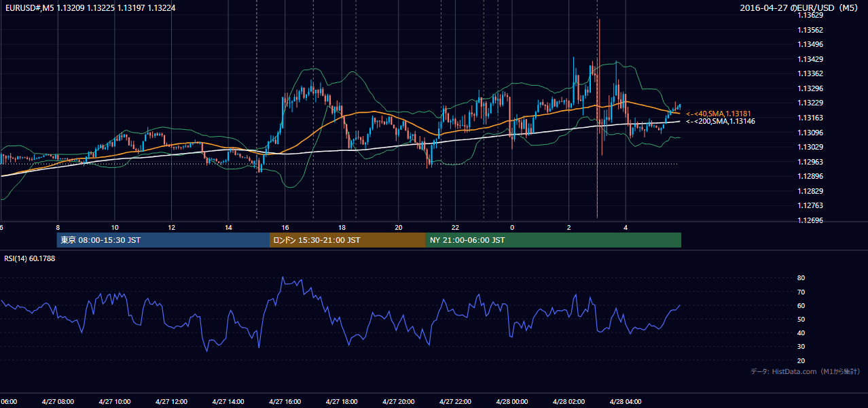Click hour label 0 under price chart
Screen dimensions: 868x408
(x=512, y=227)
